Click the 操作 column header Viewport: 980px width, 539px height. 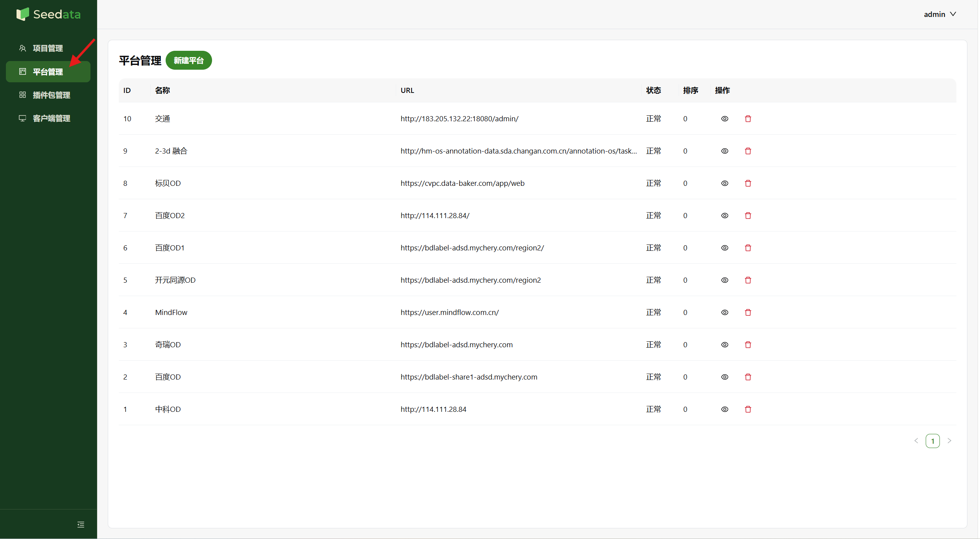pyautogui.click(x=722, y=90)
